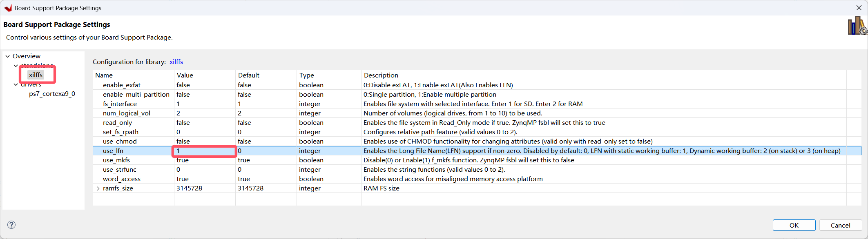The image size is (868, 239).
Task: Select Overview in the tree
Action: pyautogui.click(x=27, y=56)
